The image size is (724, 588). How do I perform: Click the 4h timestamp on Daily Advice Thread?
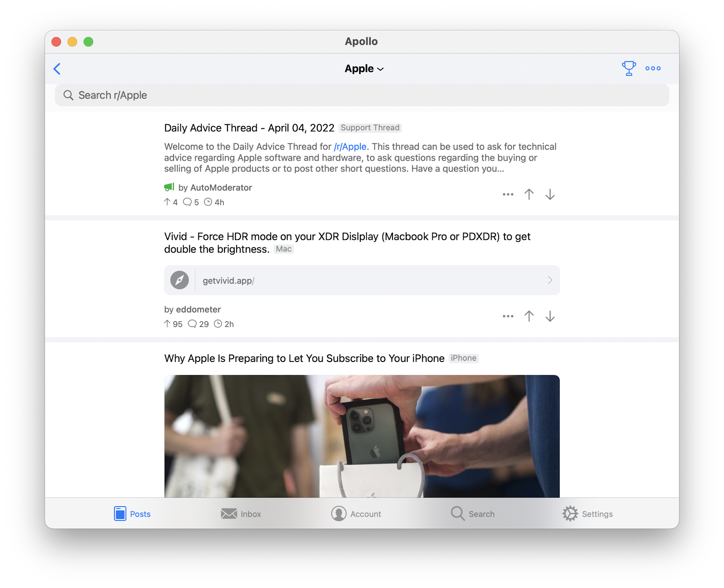(x=214, y=202)
